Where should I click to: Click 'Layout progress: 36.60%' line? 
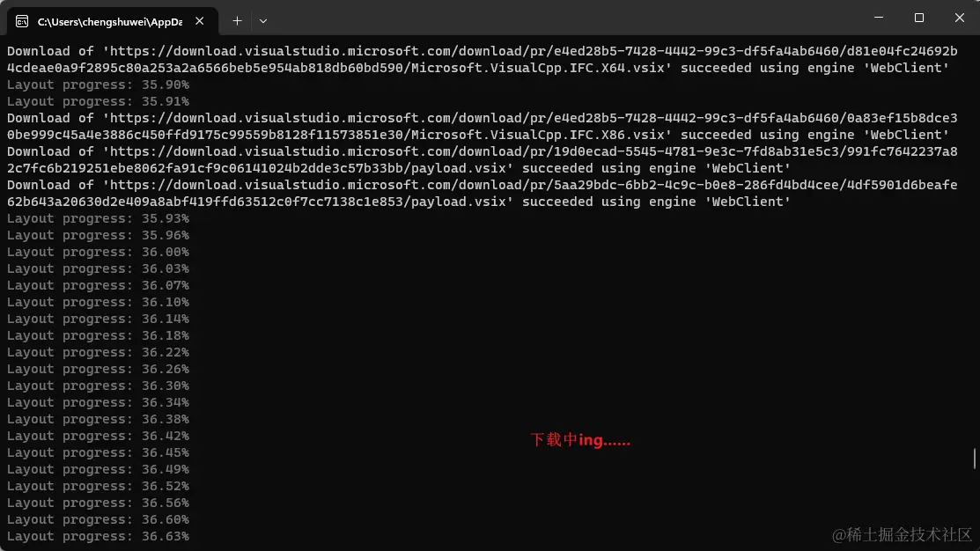[98, 519]
